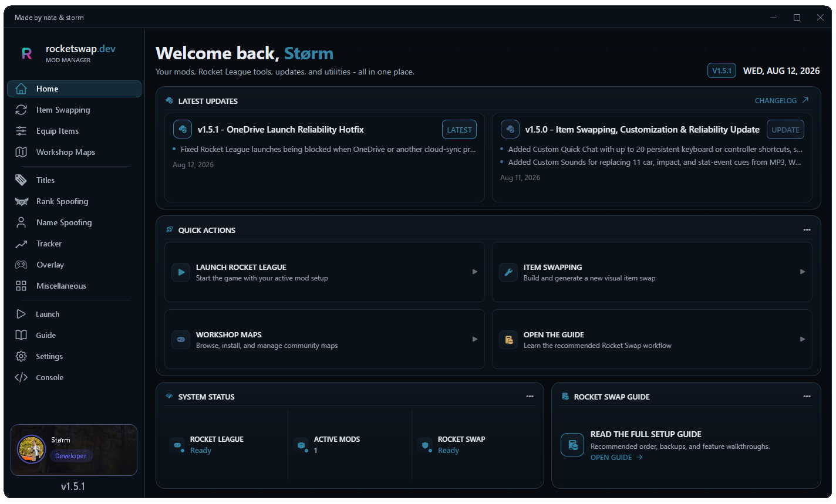Click the Launch Rocket League play icon
836x504 pixels.
point(181,272)
